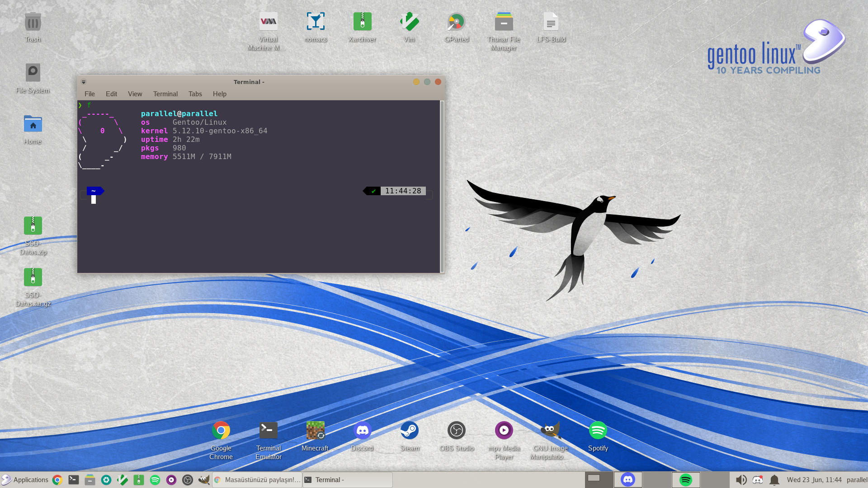Click the Discord system tray icon
The height and width of the screenshot is (488, 868).
pyautogui.click(x=758, y=480)
